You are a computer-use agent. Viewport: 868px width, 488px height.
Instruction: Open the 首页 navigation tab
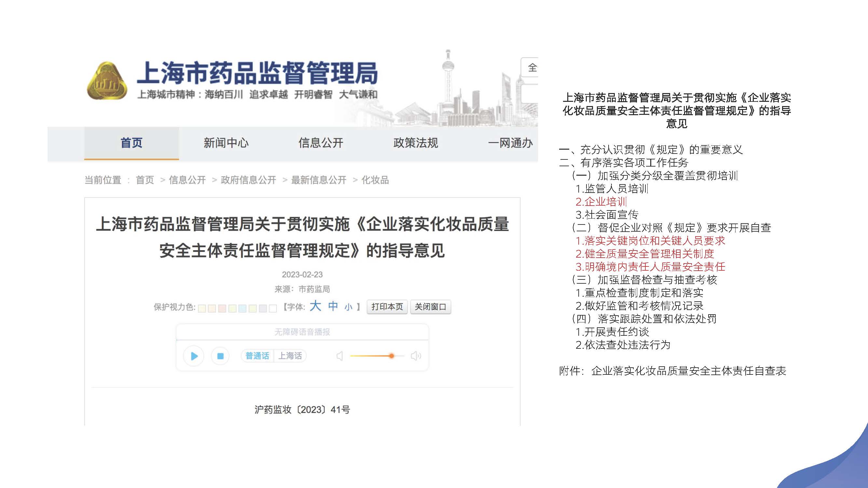[131, 143]
